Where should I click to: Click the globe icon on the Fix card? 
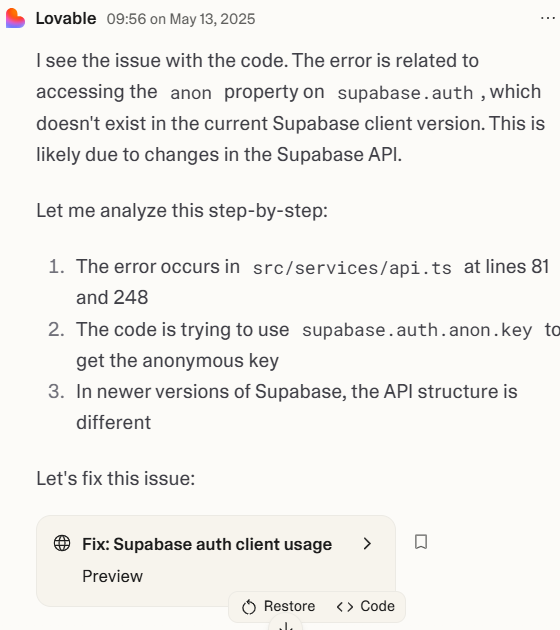(x=62, y=543)
